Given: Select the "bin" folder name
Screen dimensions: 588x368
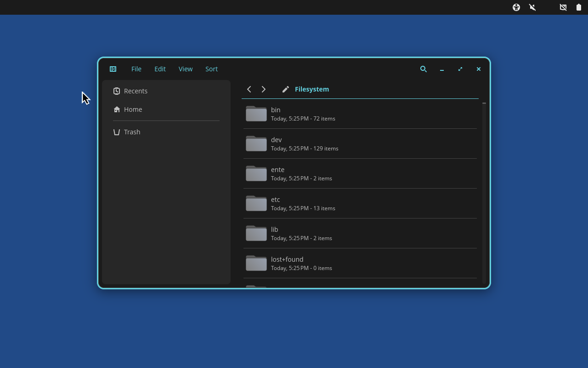Looking at the screenshot, I should click(x=276, y=110).
